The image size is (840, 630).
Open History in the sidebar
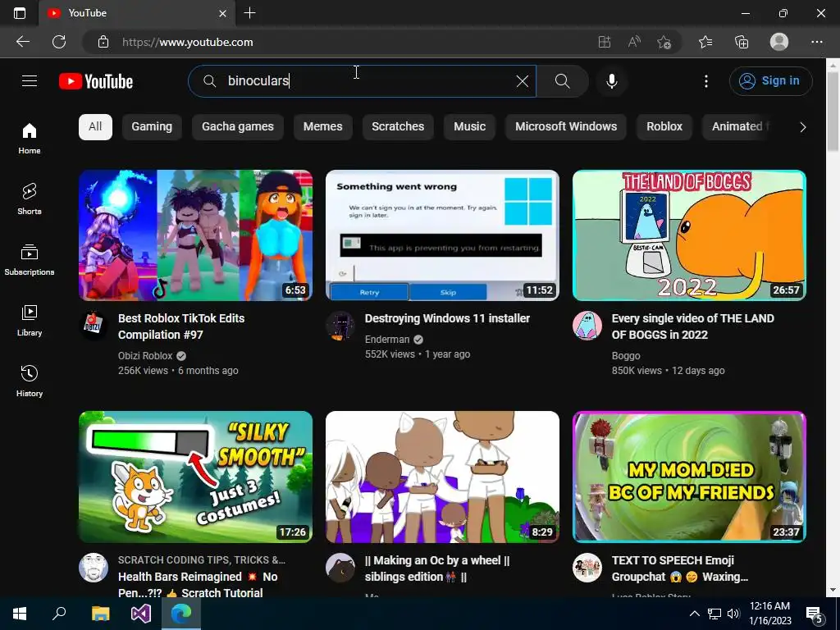[30, 381]
